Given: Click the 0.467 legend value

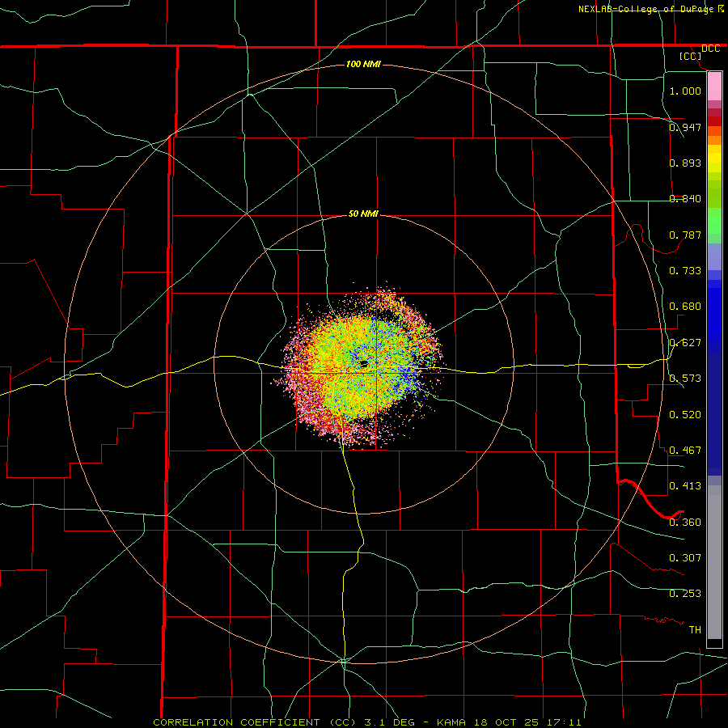Looking at the screenshot, I should click(x=685, y=451).
